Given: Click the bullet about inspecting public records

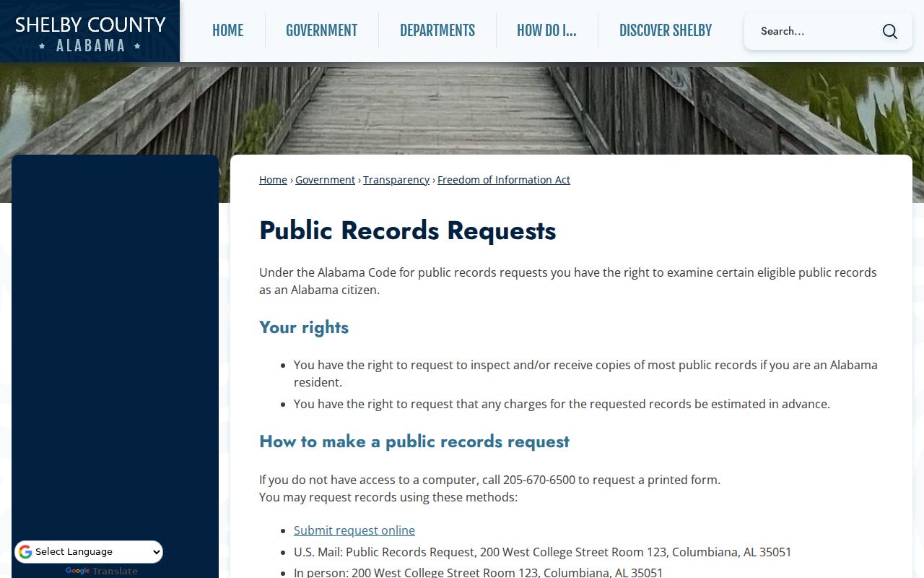Looking at the screenshot, I should [585, 374].
